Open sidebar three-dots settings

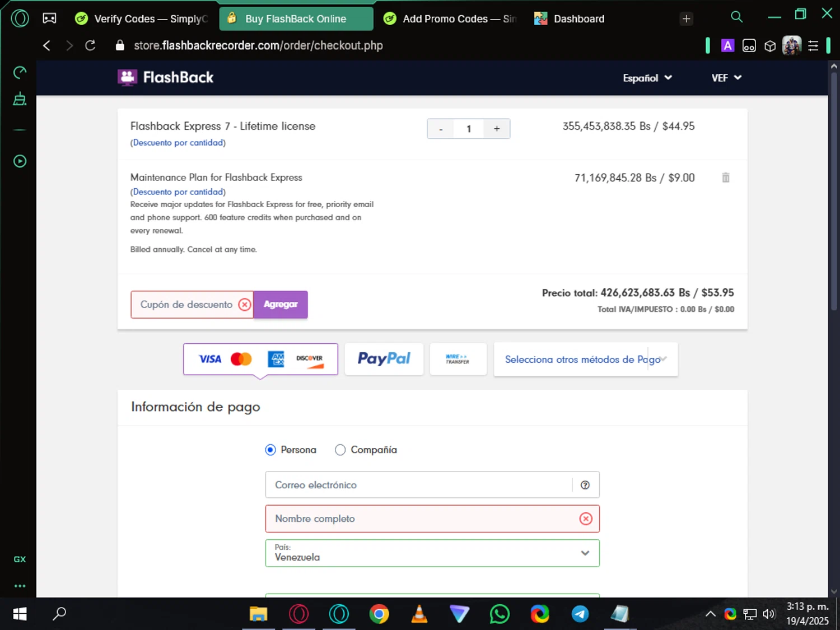click(x=20, y=586)
